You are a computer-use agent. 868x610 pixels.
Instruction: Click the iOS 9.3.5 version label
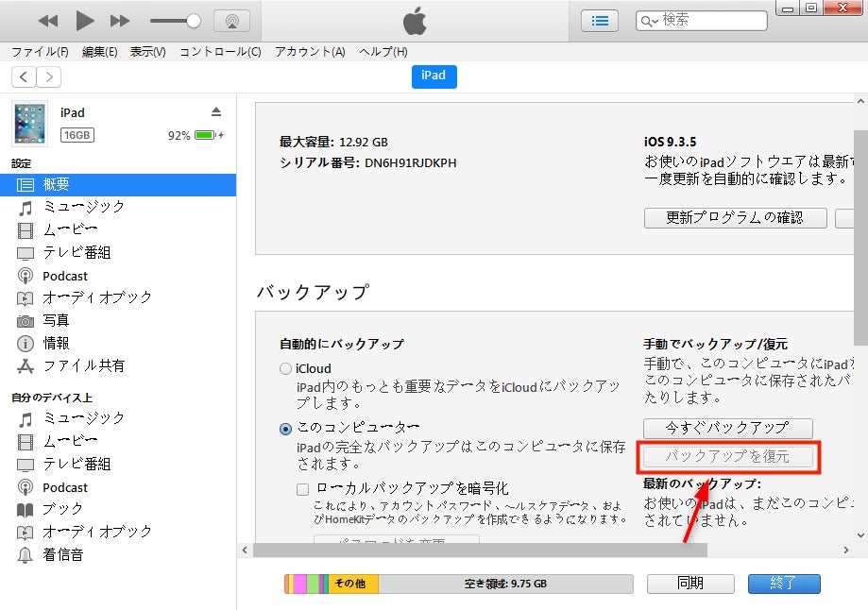(x=671, y=143)
